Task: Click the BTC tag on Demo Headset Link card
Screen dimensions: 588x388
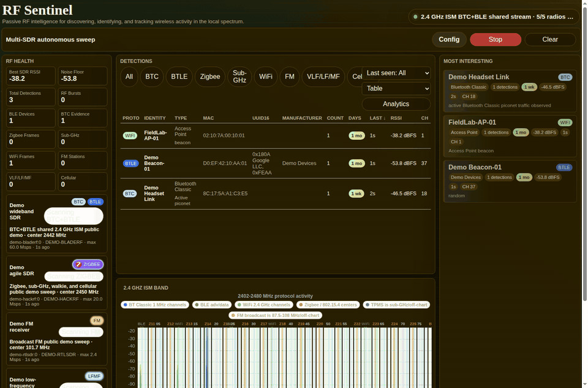Action: (x=565, y=77)
